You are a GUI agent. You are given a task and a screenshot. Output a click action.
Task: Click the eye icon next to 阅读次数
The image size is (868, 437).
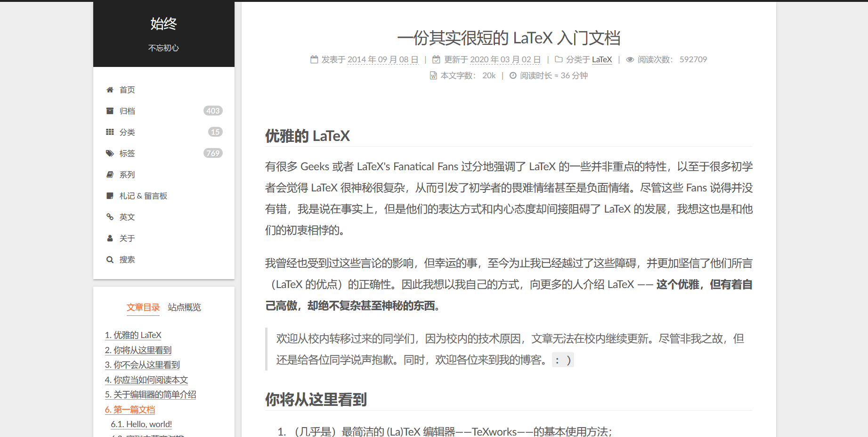point(630,59)
